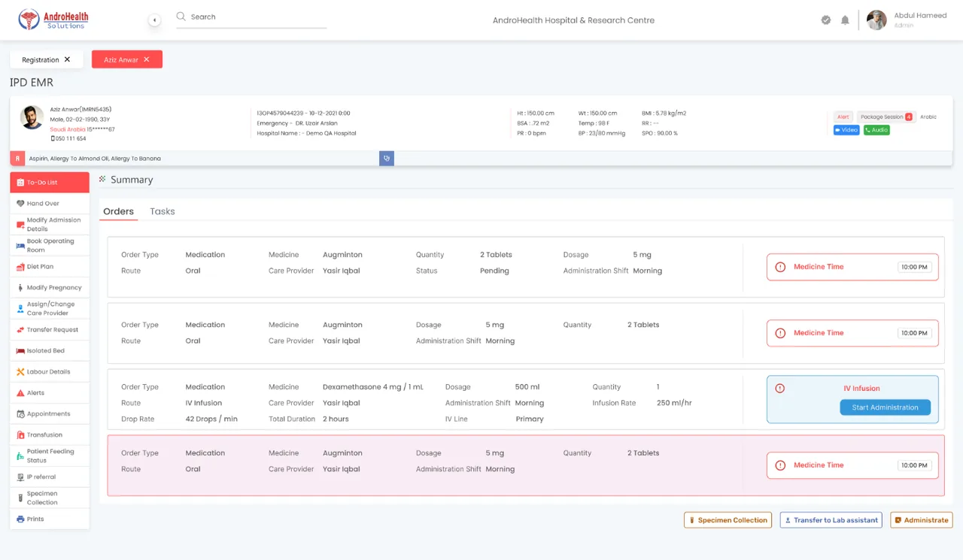Screen dimensions: 963x560
Task: Open the Prints printer icon
Action: tap(20, 519)
